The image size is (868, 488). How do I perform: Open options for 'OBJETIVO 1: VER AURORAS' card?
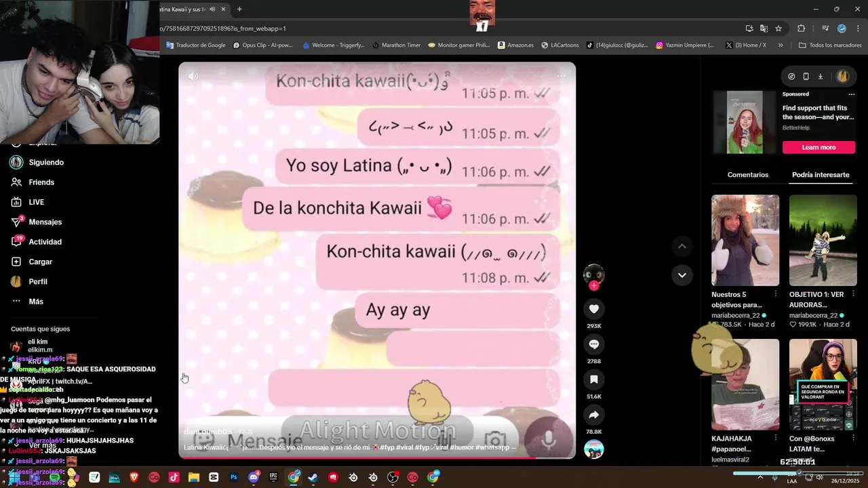pos(853,294)
